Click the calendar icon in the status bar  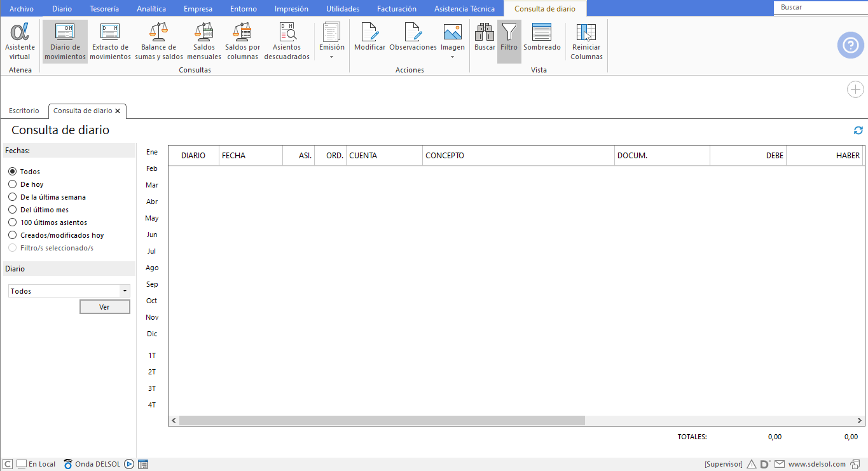(143, 464)
